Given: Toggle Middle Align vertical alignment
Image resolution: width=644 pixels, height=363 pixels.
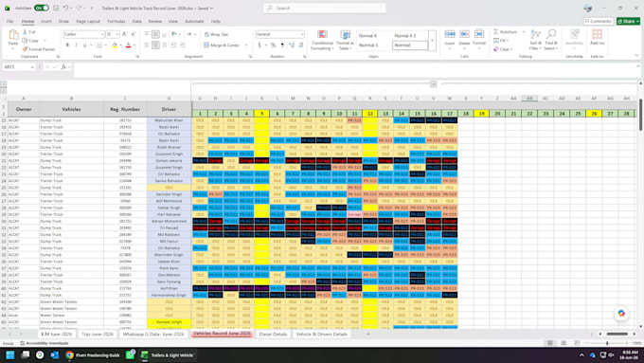Looking at the screenshot, I should (155, 34).
